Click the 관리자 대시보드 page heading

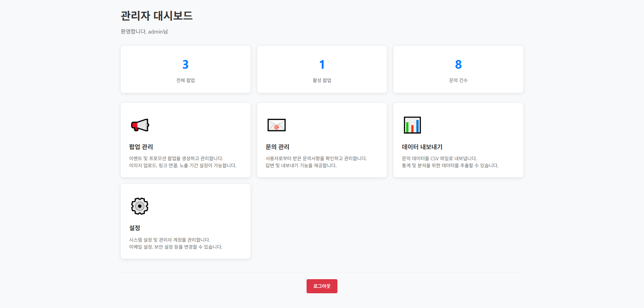tap(157, 16)
